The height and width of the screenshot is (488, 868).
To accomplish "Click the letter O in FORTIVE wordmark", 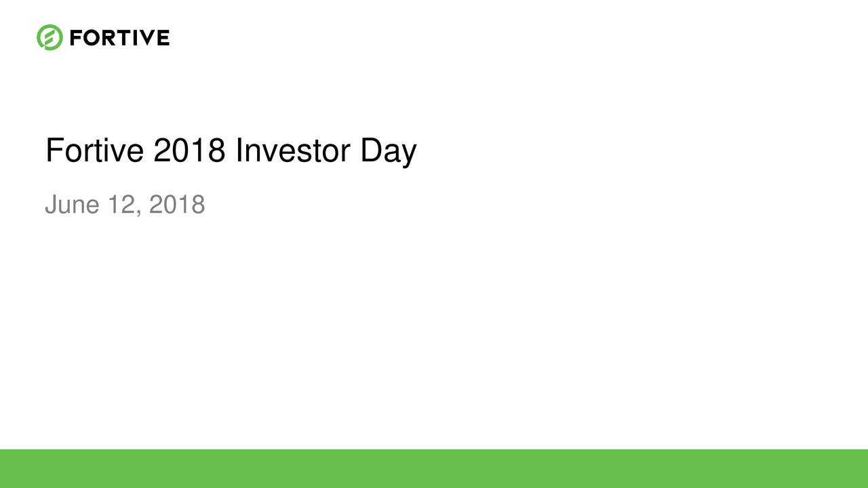I will [x=92, y=38].
